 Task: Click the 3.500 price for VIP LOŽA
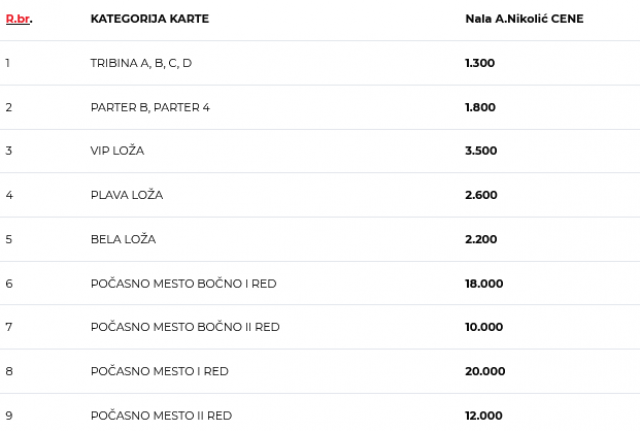click(481, 151)
